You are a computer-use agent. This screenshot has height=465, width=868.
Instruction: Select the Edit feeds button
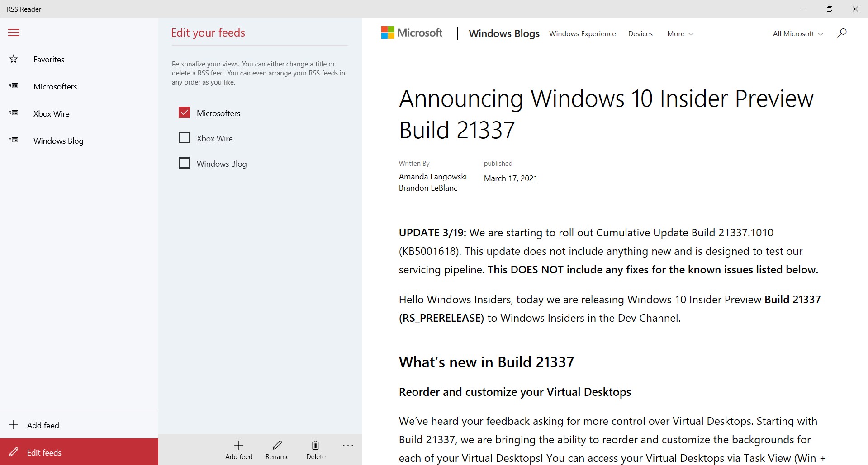44,452
